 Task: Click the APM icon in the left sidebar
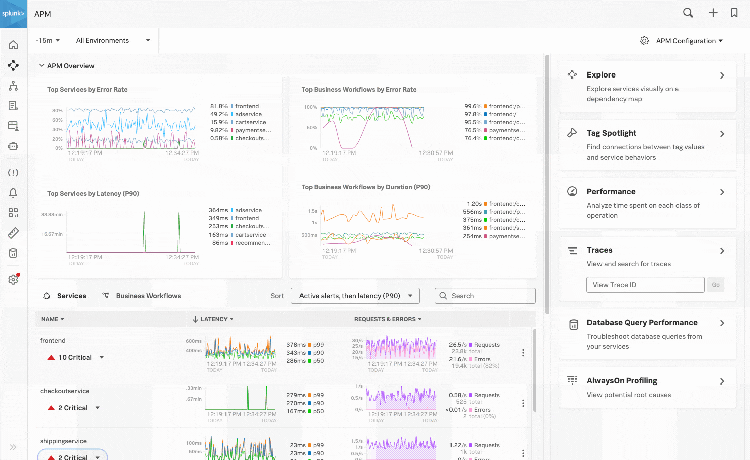coord(13,65)
